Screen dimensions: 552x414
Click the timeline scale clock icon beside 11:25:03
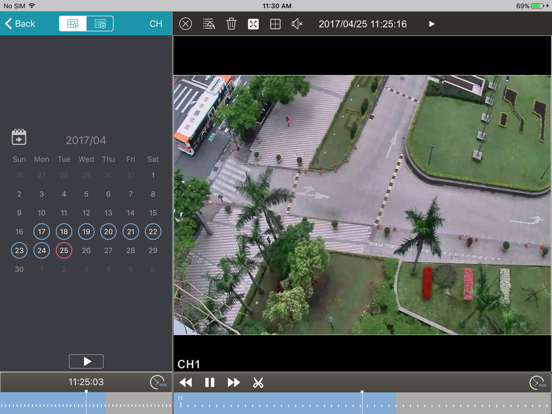pyautogui.click(x=158, y=382)
